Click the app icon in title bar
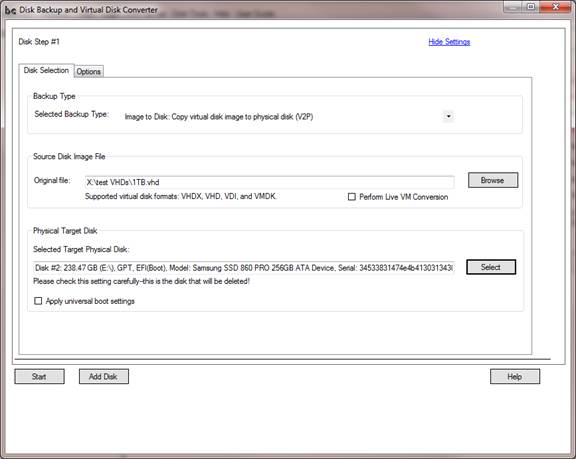The width and height of the screenshot is (576, 459). [10, 11]
